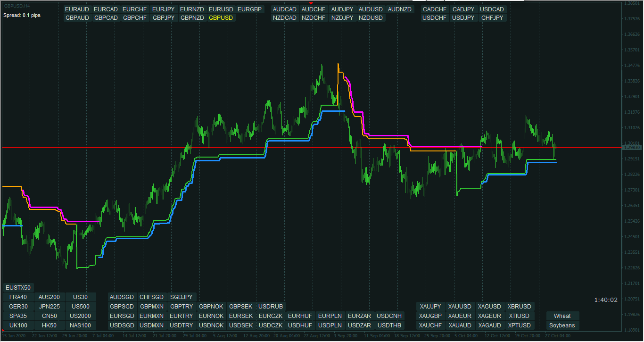
Task: Click the JPN225 index button
Action: [50, 307]
